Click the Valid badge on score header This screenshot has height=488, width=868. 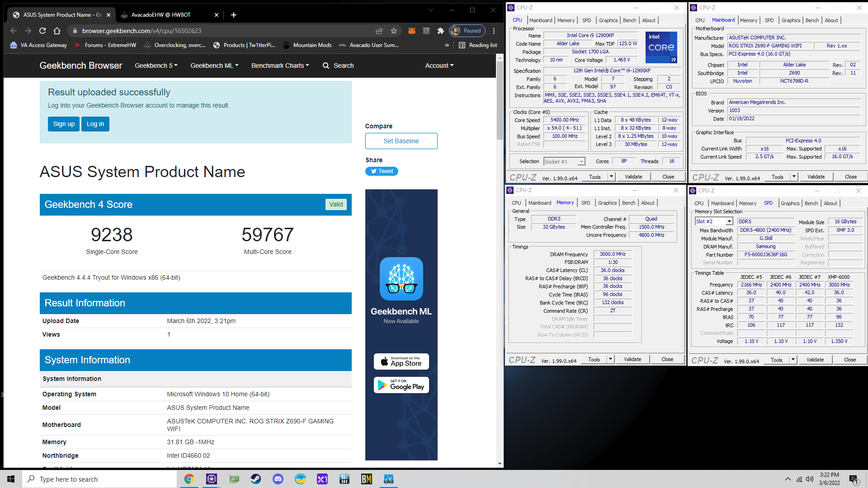point(336,204)
